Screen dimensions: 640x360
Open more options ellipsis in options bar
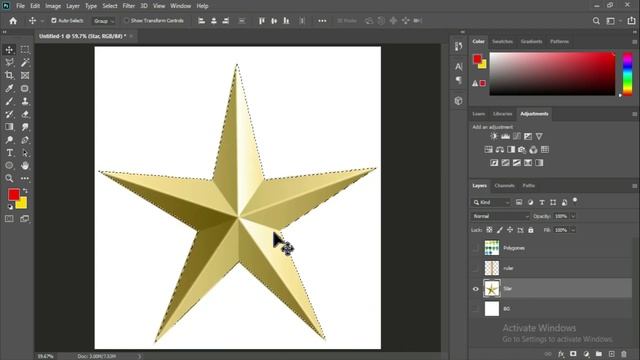point(322,21)
